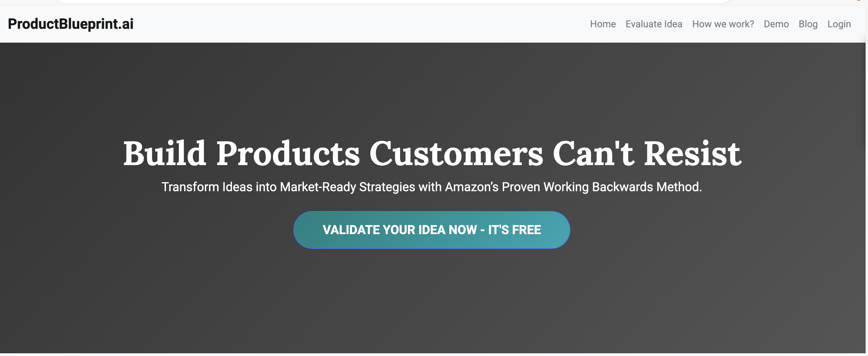Open the Home navigation link

pyautogui.click(x=603, y=24)
